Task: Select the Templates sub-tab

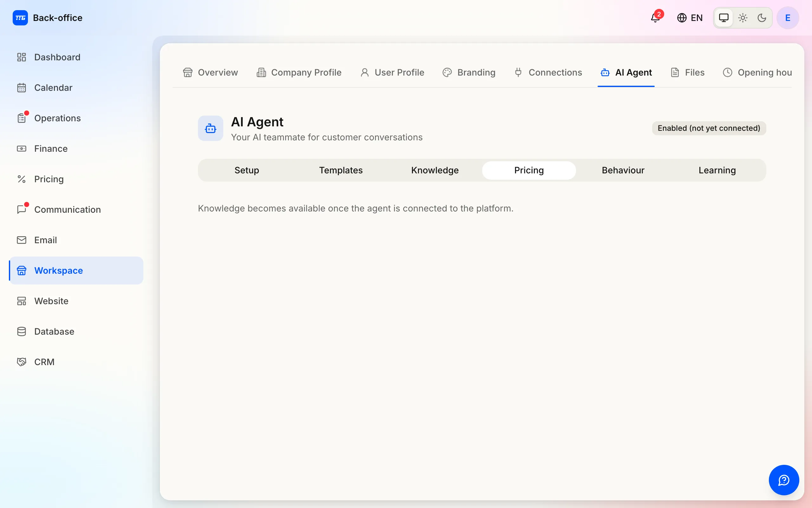Action: [x=341, y=170]
